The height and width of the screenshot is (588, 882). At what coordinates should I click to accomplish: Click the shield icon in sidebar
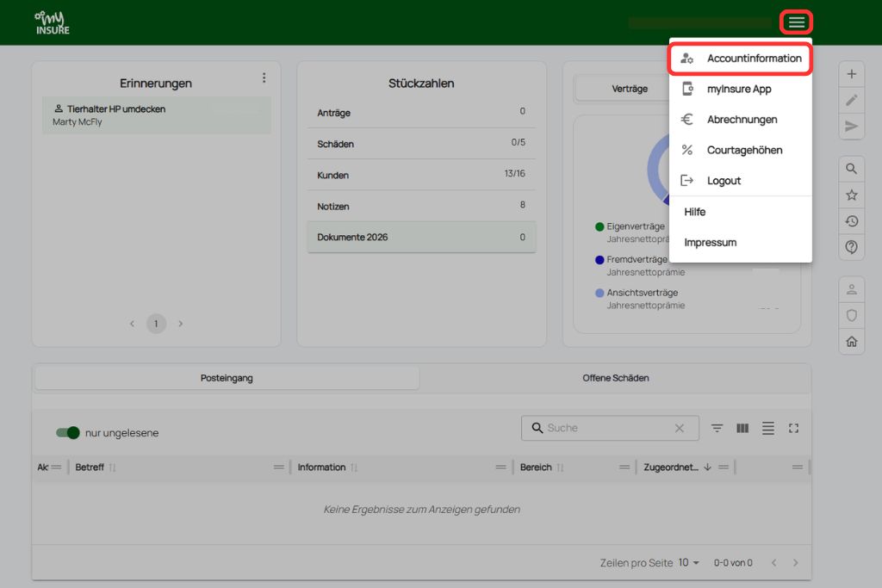tap(852, 316)
